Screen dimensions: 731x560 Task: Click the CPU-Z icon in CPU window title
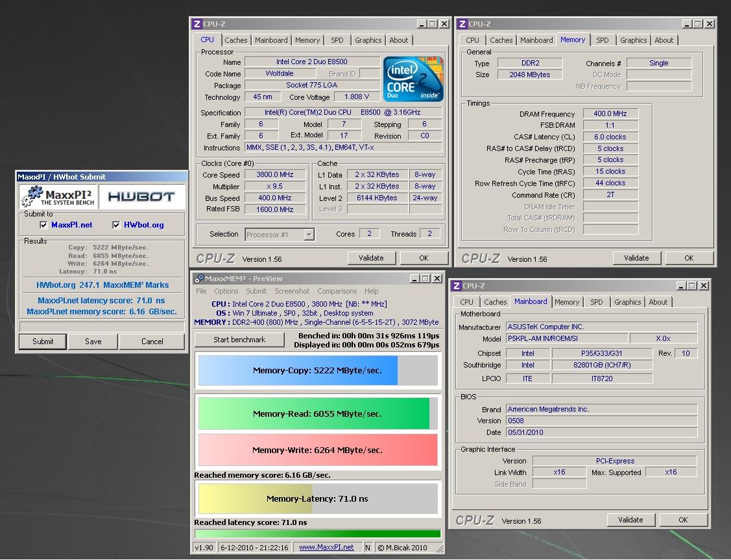coord(197,24)
